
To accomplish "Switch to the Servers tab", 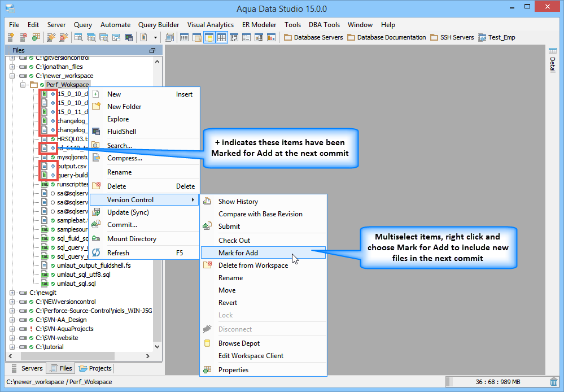I will 27,368.
